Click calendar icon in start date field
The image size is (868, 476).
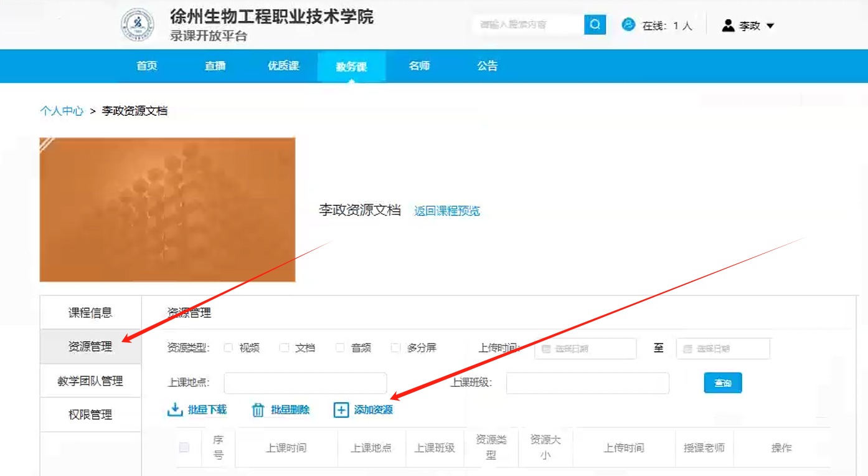coord(546,349)
